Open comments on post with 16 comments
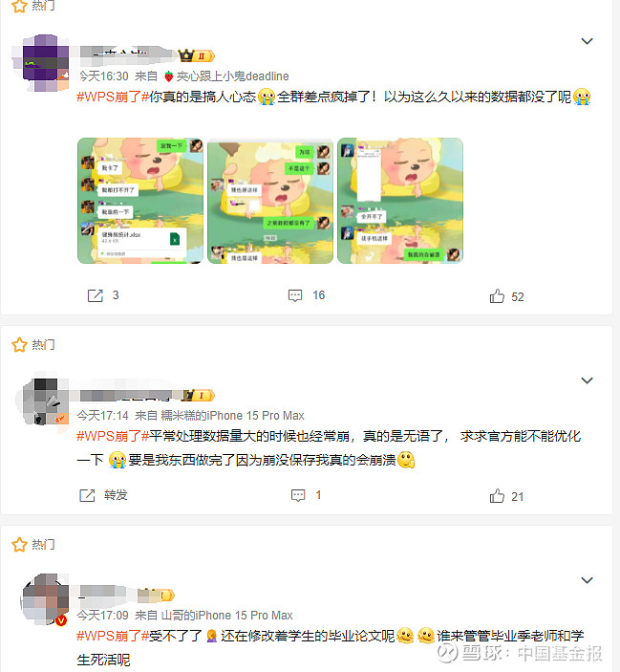 click(295, 295)
